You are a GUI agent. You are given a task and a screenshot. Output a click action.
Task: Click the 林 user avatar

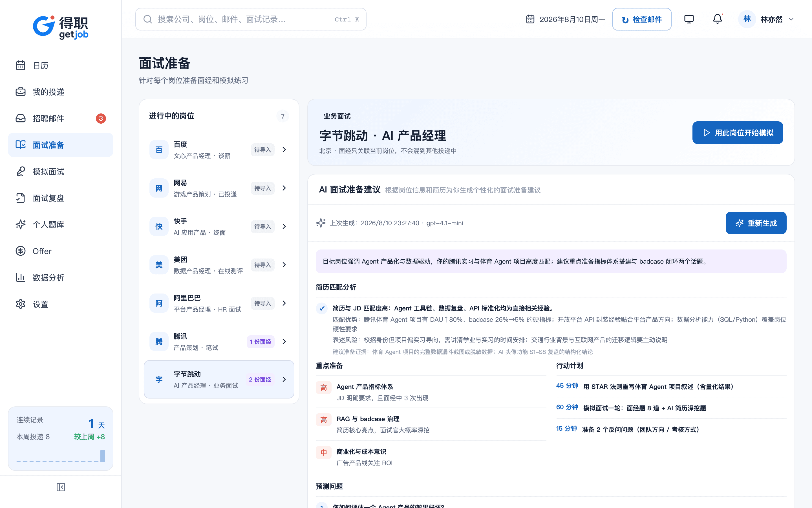click(747, 19)
